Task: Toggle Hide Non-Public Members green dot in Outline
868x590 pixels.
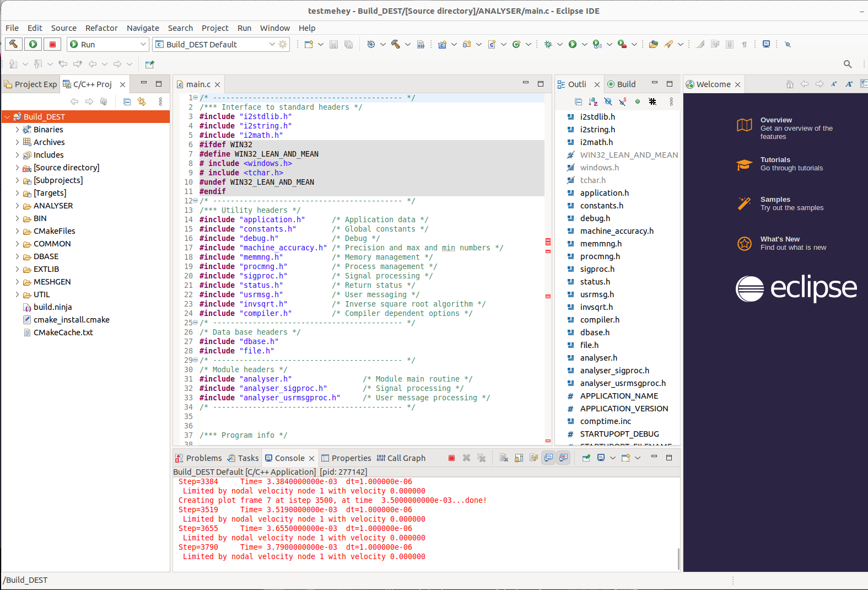Action: pos(638,101)
